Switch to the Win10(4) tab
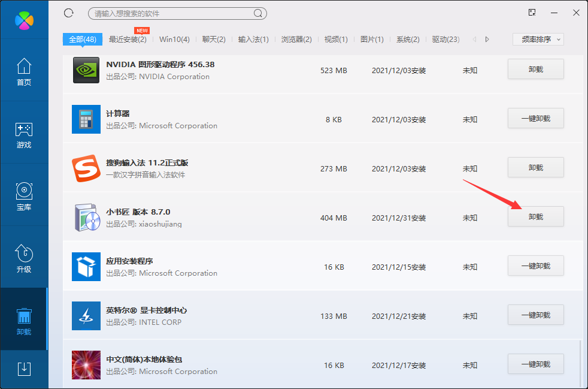 pos(174,40)
